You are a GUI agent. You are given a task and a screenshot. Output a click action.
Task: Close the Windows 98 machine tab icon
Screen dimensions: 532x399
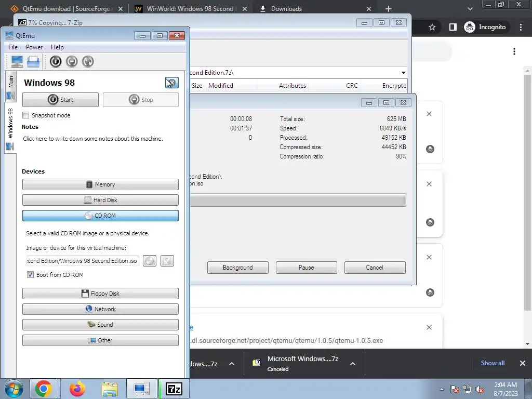point(171,83)
